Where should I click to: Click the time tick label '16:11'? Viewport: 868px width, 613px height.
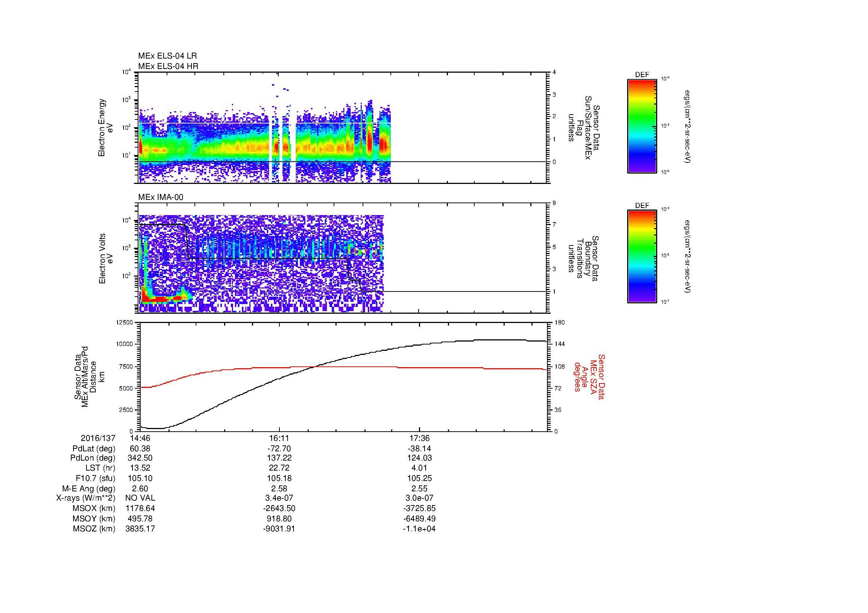tap(279, 438)
